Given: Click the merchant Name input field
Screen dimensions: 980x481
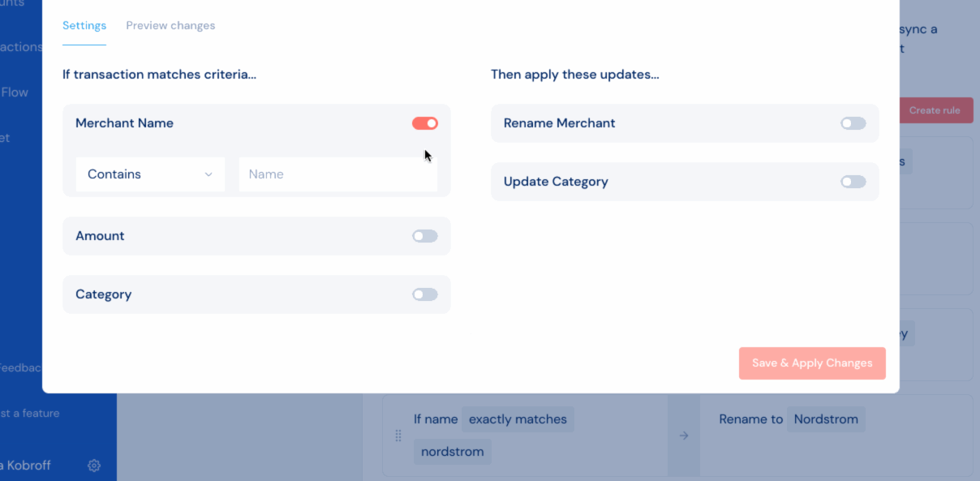Looking at the screenshot, I should (x=337, y=174).
